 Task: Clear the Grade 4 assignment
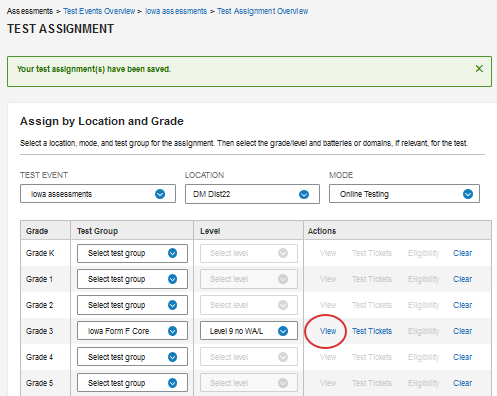(x=462, y=357)
